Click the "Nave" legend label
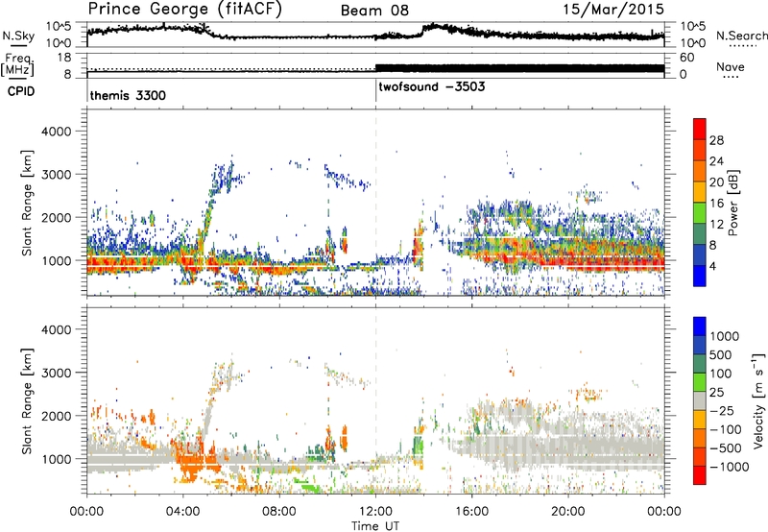768x532 pixels. pyautogui.click(x=731, y=67)
